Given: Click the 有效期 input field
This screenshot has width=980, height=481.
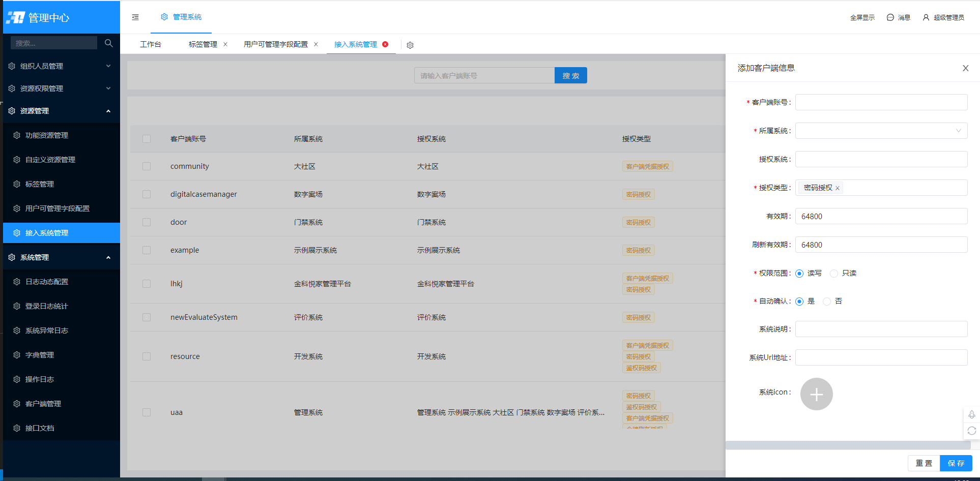Looking at the screenshot, I should click(x=881, y=216).
